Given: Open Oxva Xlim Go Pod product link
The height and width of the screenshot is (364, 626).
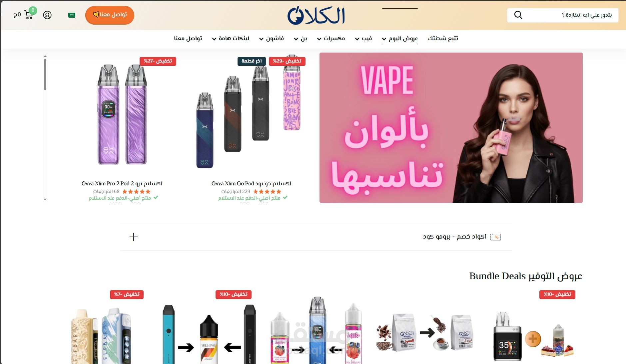Looking at the screenshot, I should [251, 183].
